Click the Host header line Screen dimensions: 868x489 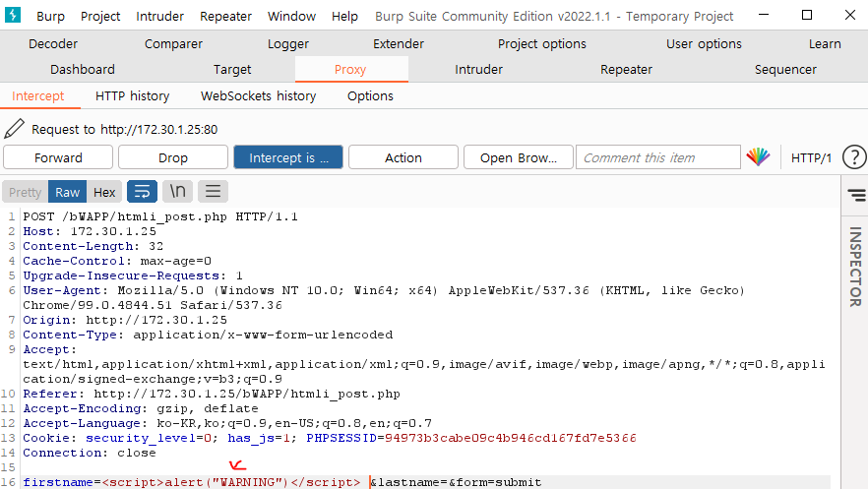click(x=90, y=231)
